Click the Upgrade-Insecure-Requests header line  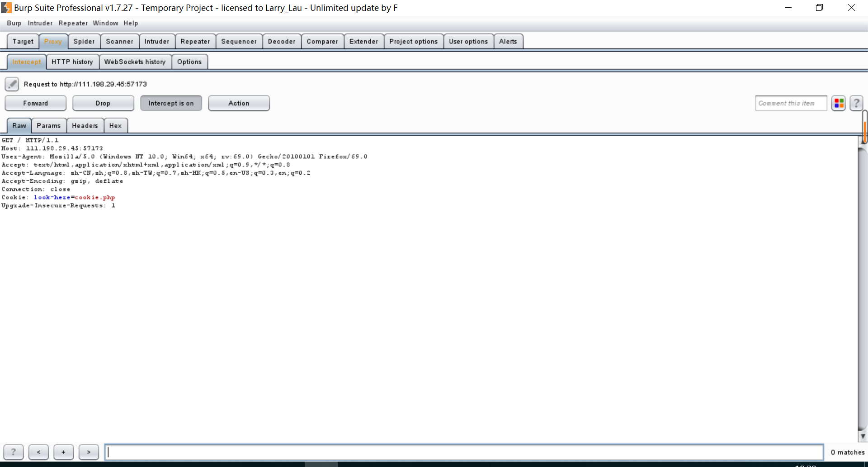(x=58, y=205)
